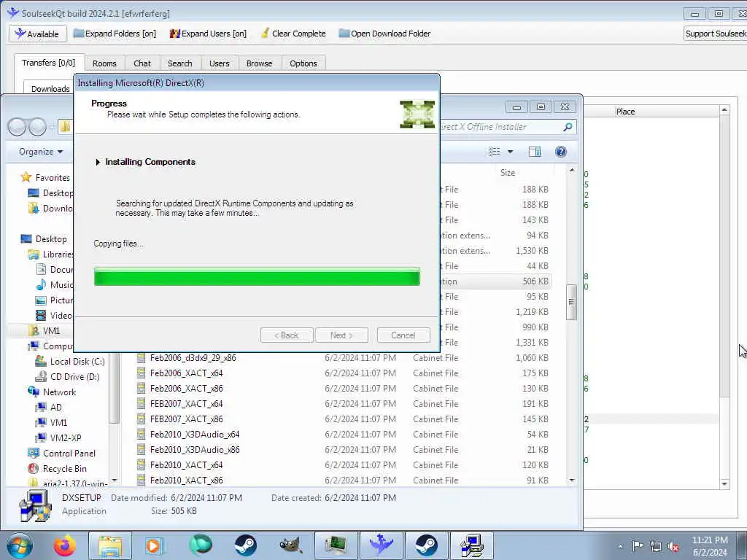Open GIMP from the taskbar
Viewport: 747px width, 560px height.
290,545
